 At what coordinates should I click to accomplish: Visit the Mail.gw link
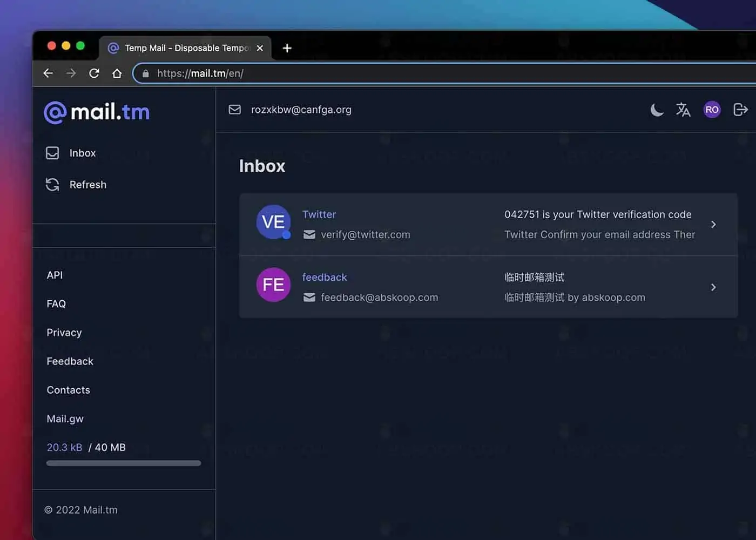65,418
